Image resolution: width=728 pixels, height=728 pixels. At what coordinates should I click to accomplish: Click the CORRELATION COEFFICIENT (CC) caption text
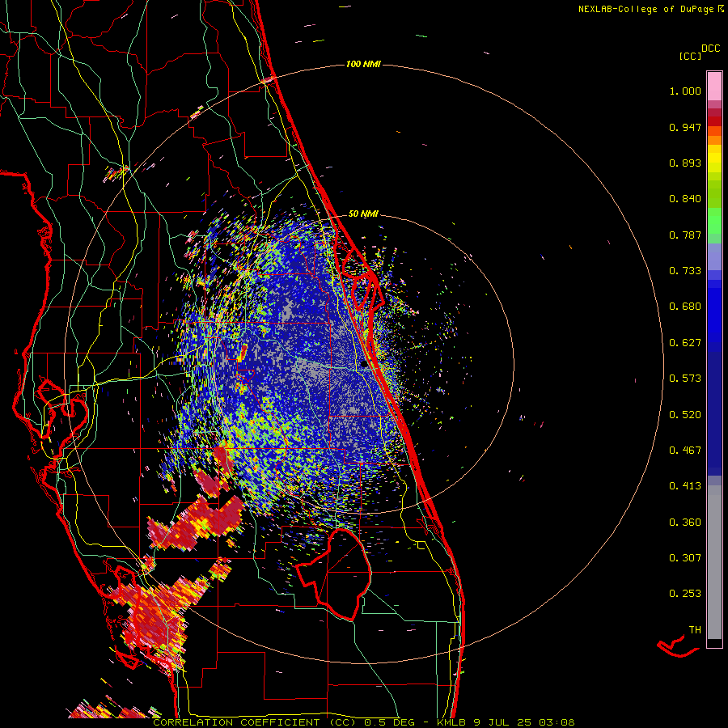[255, 722]
